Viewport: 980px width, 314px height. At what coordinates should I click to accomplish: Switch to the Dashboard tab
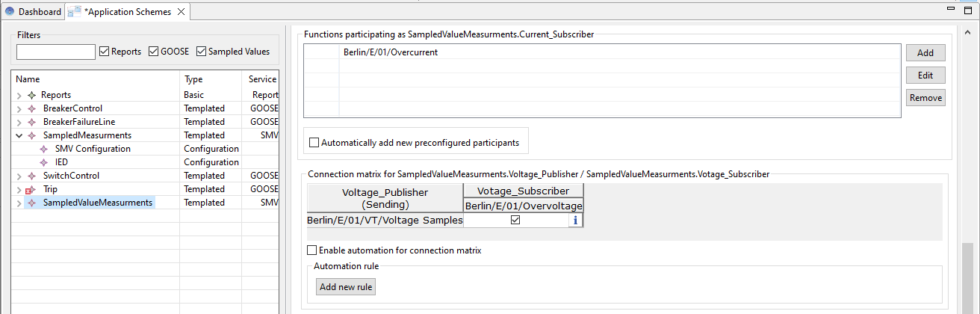tap(34, 12)
